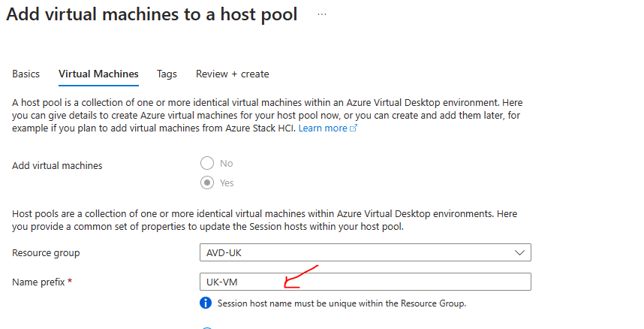Click the blue info icon below Name prefix

[x=205, y=303]
